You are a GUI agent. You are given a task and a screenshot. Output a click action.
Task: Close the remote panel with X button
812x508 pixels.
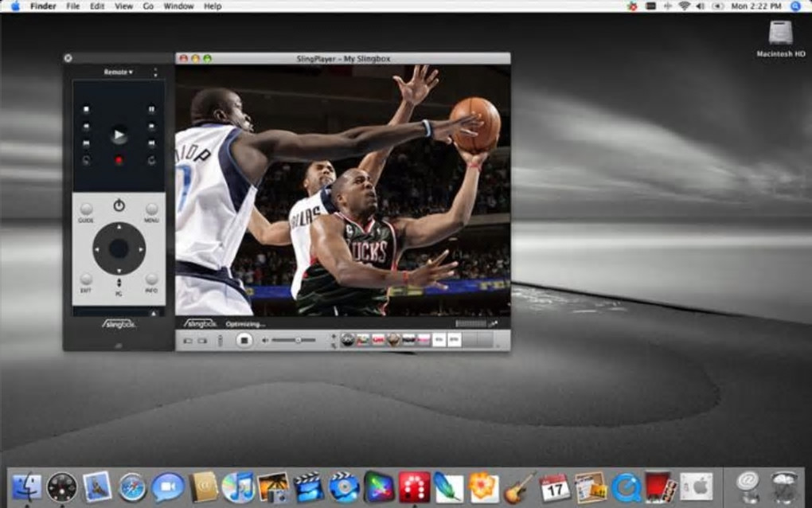pyautogui.click(x=68, y=58)
